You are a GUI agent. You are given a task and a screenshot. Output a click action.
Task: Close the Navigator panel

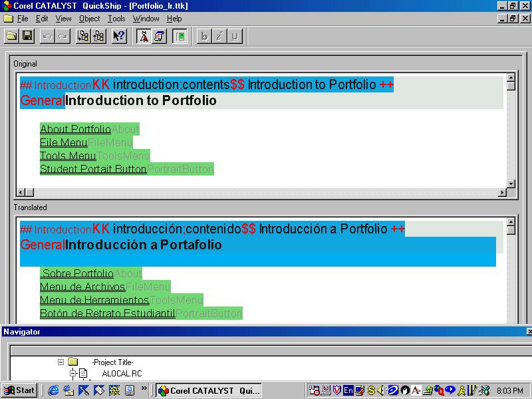click(529, 331)
